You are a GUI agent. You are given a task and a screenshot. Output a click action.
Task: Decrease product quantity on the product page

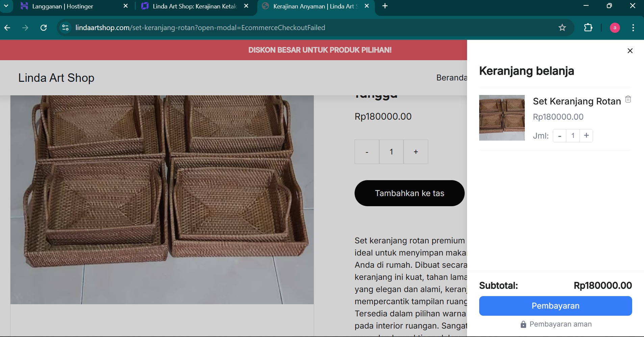367,151
